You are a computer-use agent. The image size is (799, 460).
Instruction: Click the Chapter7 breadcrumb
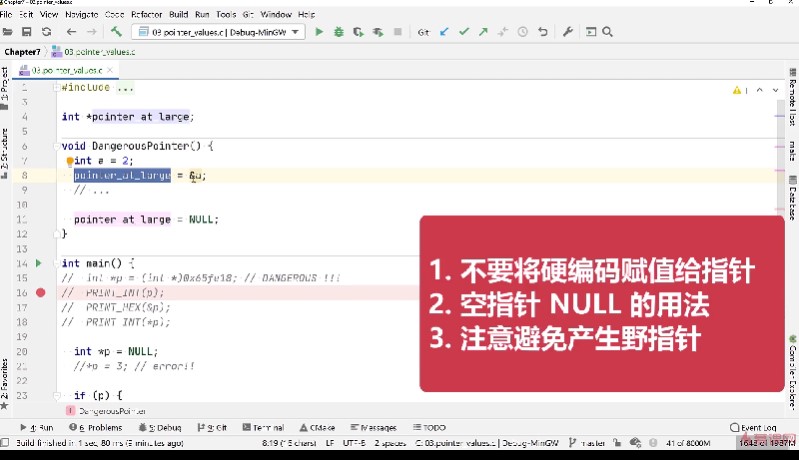[x=22, y=51]
